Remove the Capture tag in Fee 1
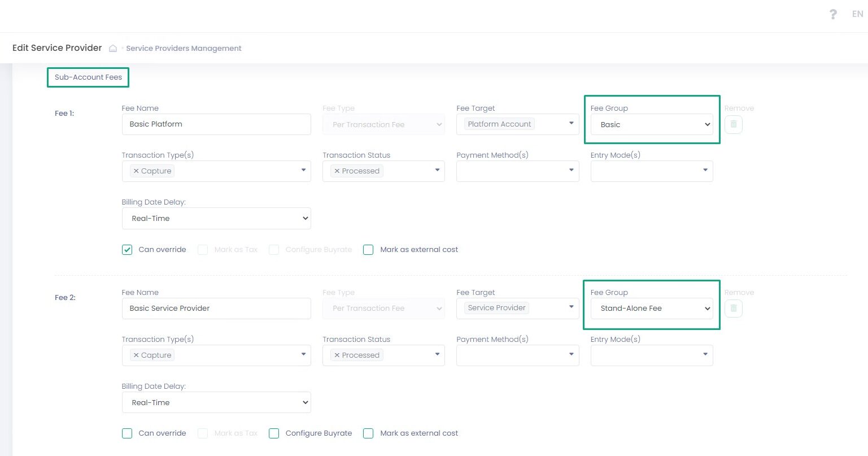Image resolution: width=868 pixels, height=456 pixels. coord(136,171)
